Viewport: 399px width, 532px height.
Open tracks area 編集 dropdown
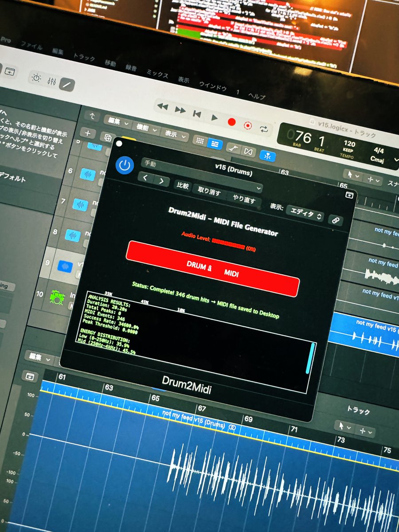[117, 121]
